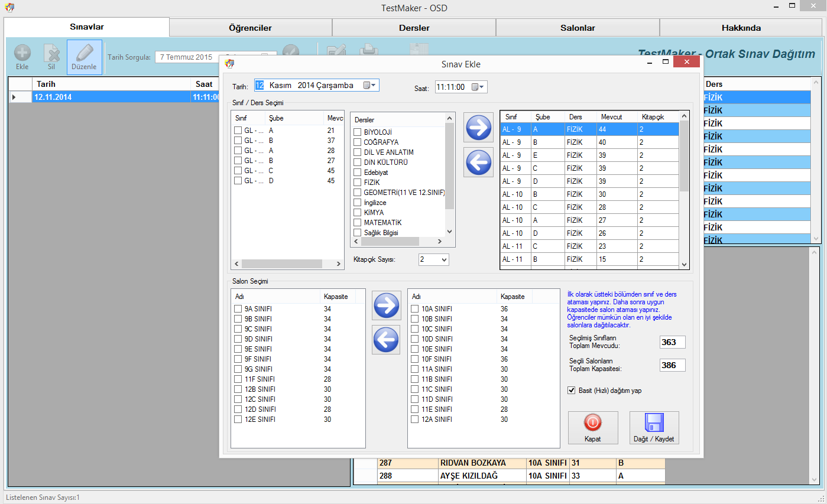Check the FİZİK course checkbox
Image resolution: width=827 pixels, height=504 pixels.
(x=357, y=183)
